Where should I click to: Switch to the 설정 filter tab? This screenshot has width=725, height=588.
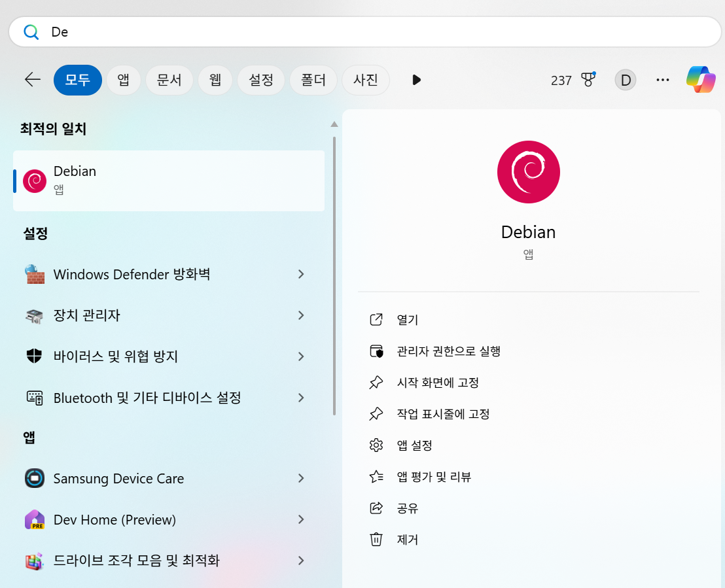[261, 80]
